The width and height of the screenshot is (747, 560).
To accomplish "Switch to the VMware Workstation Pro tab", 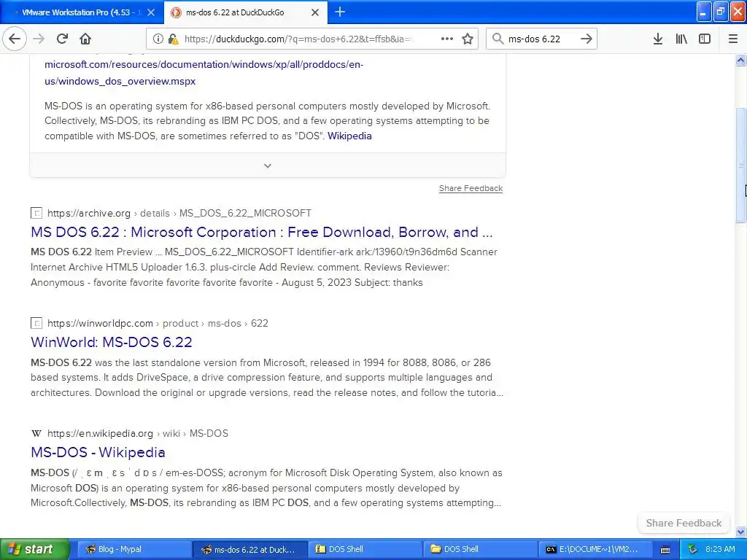I will (82, 12).
